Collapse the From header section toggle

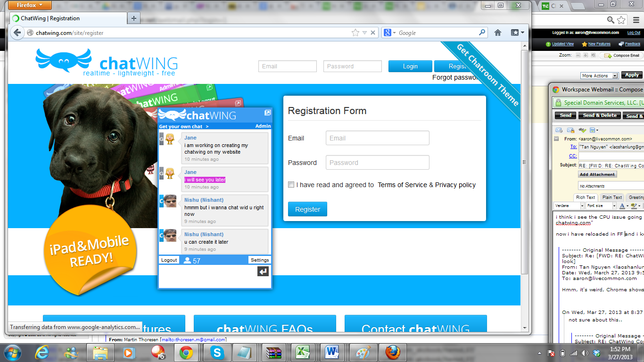(556, 139)
